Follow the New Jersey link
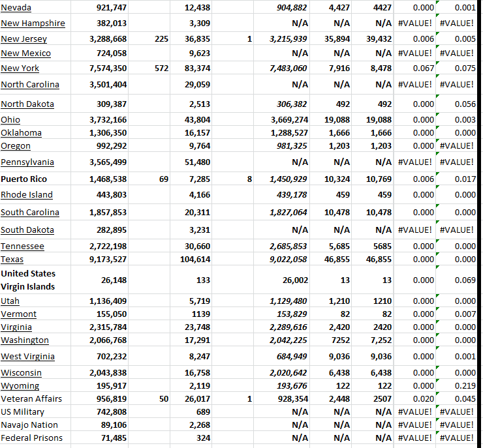Viewport: 483px width, 448px height. click(23, 39)
